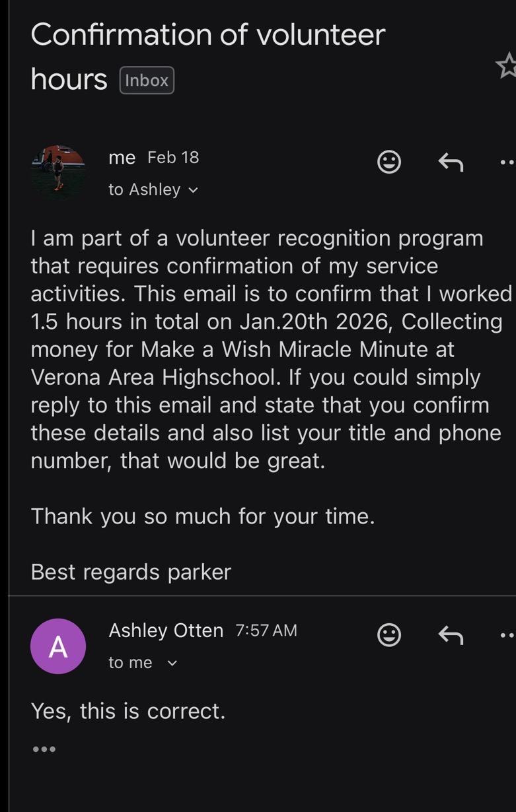Open more options for Feb 18 message
Screen dimensions: 516x812
[x=507, y=162]
